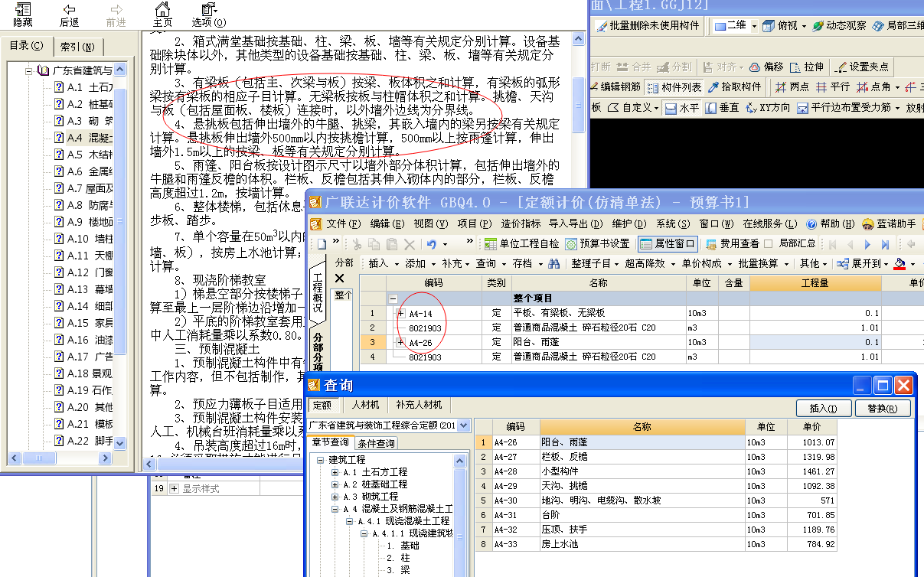924x577 pixels.
Task: Toggle 属性窗口 properties window
Action: tap(667, 244)
